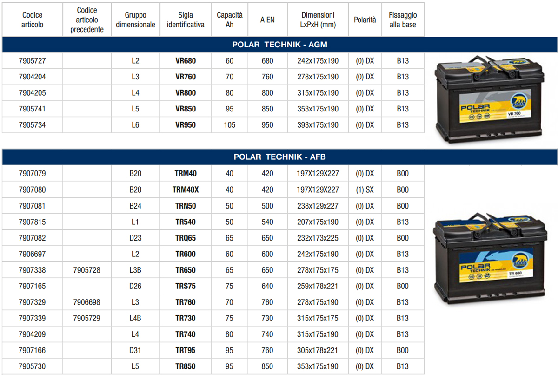Click the VR680 model label
This screenshot has width=558, height=392.
click(186, 61)
